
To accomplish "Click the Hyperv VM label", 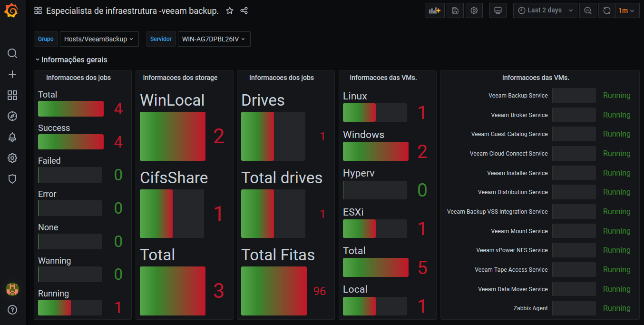I will (359, 173).
